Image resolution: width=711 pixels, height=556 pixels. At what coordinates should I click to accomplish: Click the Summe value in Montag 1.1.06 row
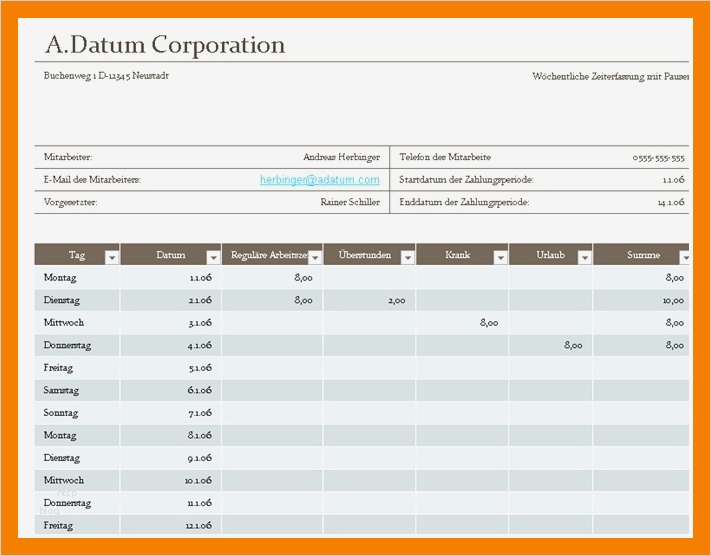pos(641,278)
